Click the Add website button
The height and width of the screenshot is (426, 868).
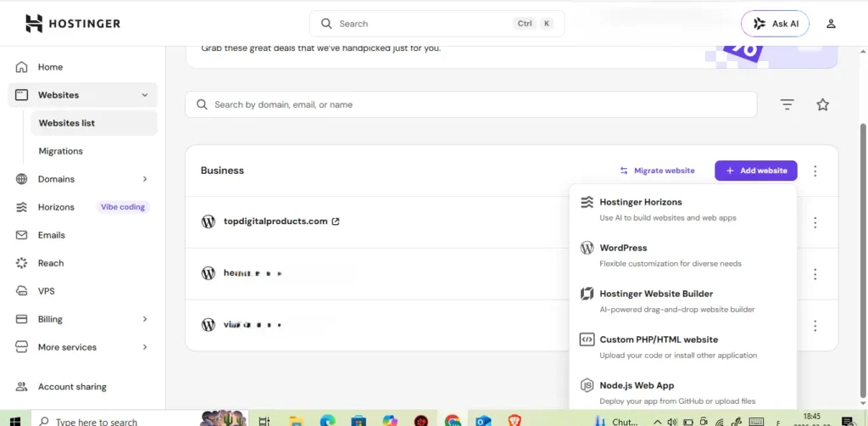point(755,171)
